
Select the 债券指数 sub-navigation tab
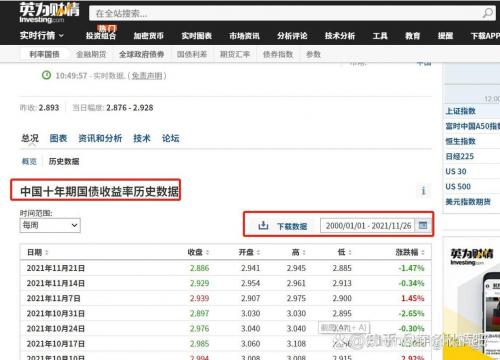[278, 54]
